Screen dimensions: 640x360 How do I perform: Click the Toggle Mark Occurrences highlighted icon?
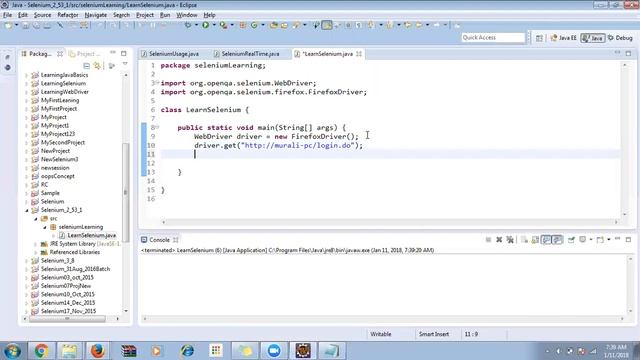pyautogui.click(x=327, y=25)
